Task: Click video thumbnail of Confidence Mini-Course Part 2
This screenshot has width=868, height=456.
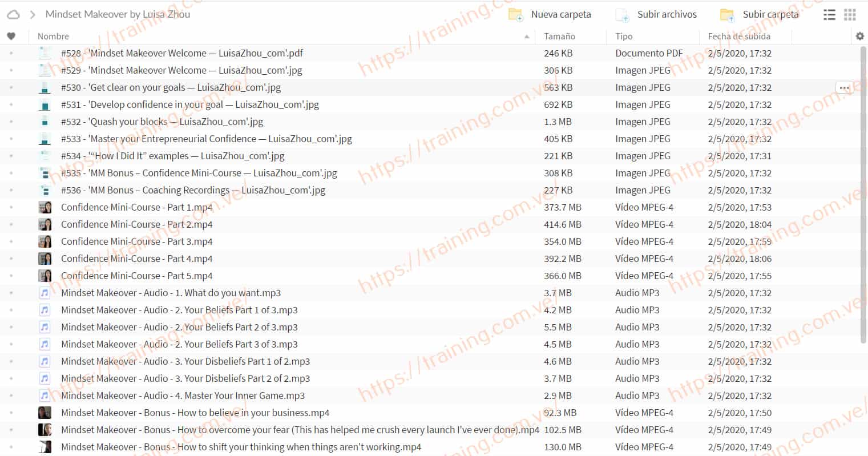Action: (45, 224)
